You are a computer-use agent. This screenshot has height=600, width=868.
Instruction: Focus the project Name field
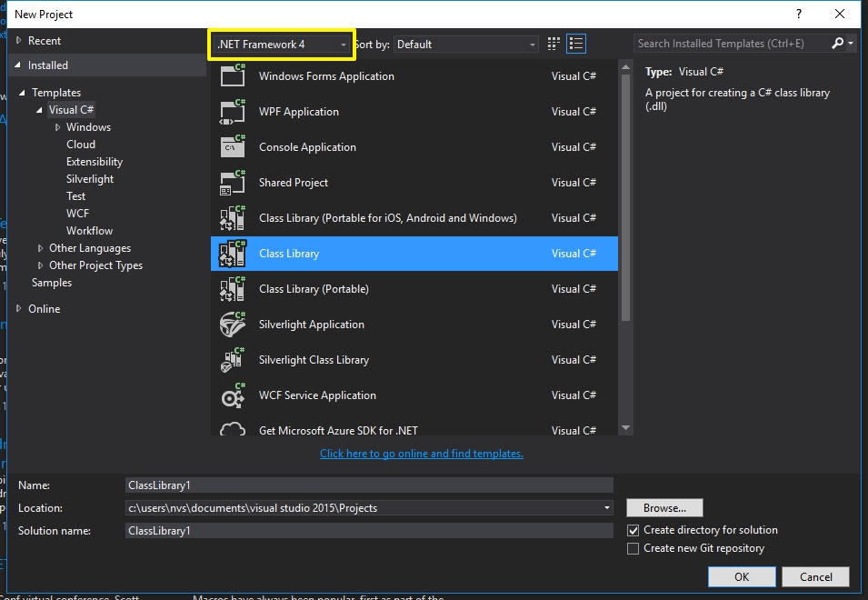(369, 485)
